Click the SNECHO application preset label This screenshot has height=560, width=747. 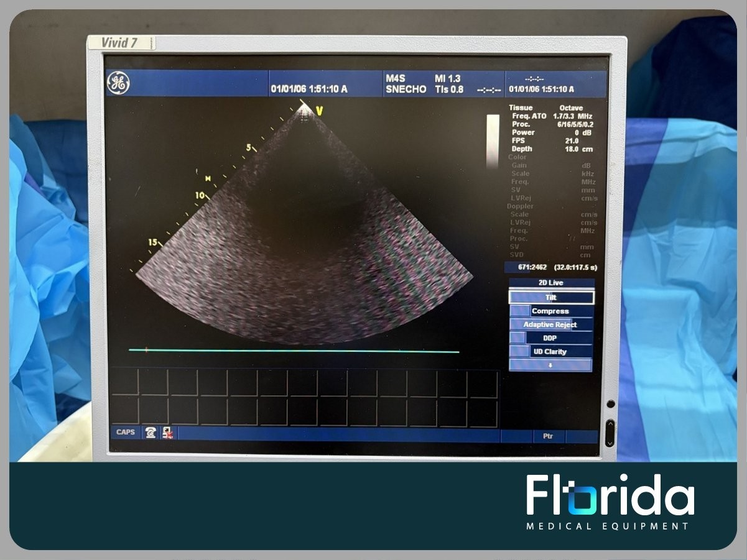406,90
